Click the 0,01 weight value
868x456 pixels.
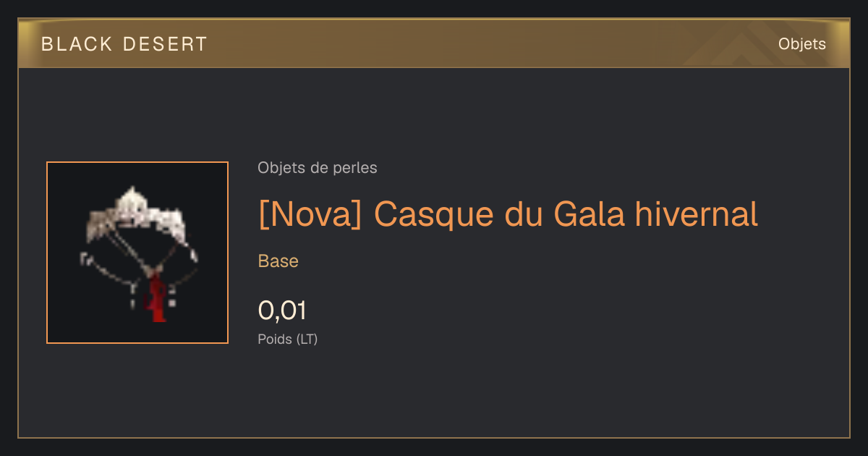click(x=283, y=311)
